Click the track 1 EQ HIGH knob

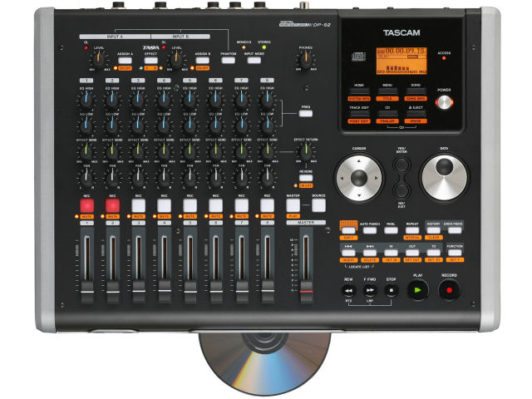86,100
